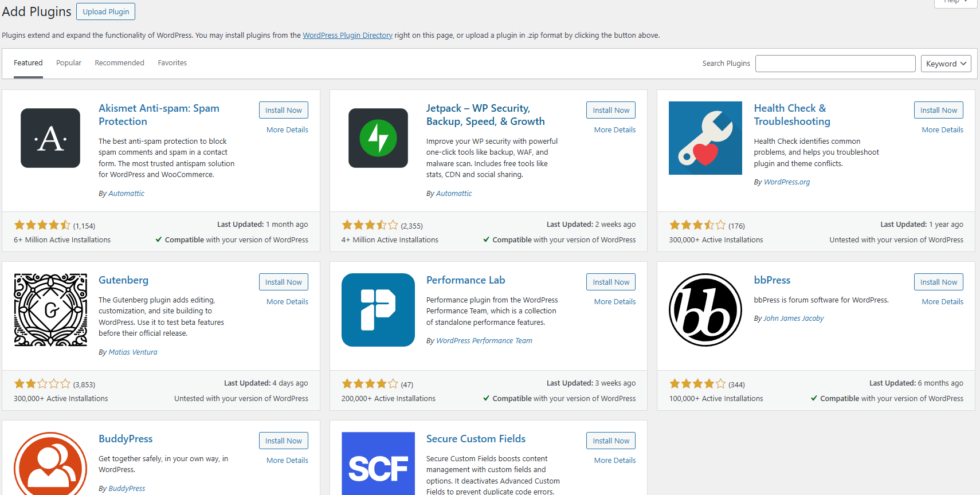Click the Akismet plugin icon
The height and width of the screenshot is (495, 980).
50,138
